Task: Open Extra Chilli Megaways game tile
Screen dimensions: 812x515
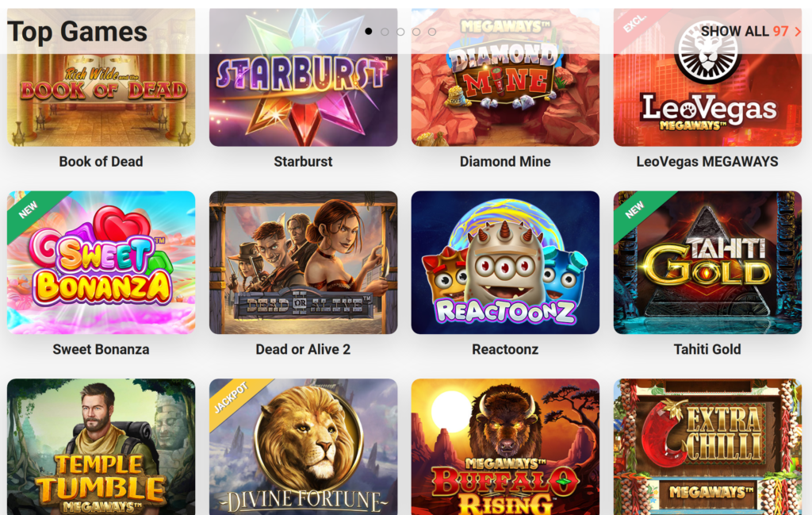Action: click(707, 447)
